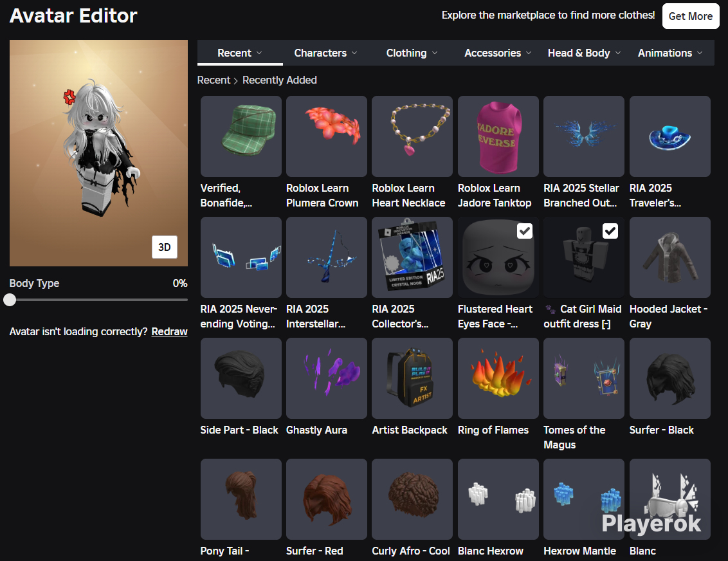Click the Roblox Learn Plumera Crown name text

coord(322,196)
